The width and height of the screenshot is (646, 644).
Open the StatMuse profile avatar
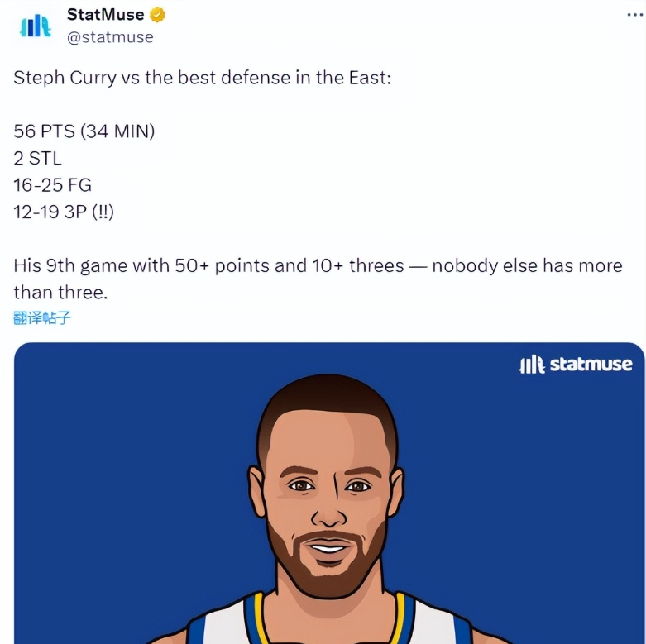pyautogui.click(x=35, y=26)
